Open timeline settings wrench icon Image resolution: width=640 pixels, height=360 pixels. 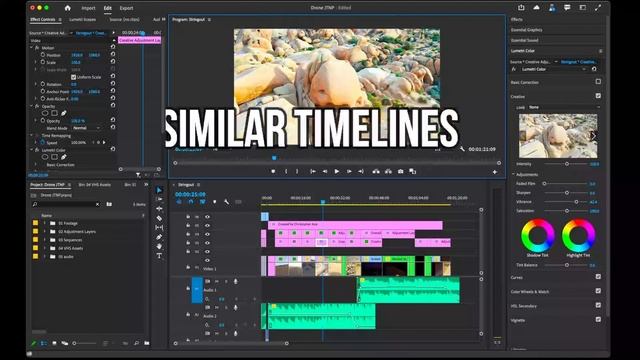tap(227, 202)
